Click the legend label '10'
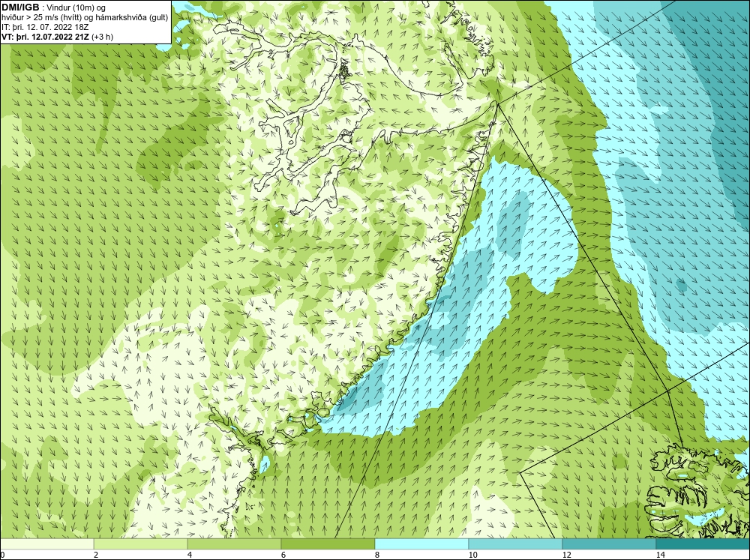 [x=472, y=555]
